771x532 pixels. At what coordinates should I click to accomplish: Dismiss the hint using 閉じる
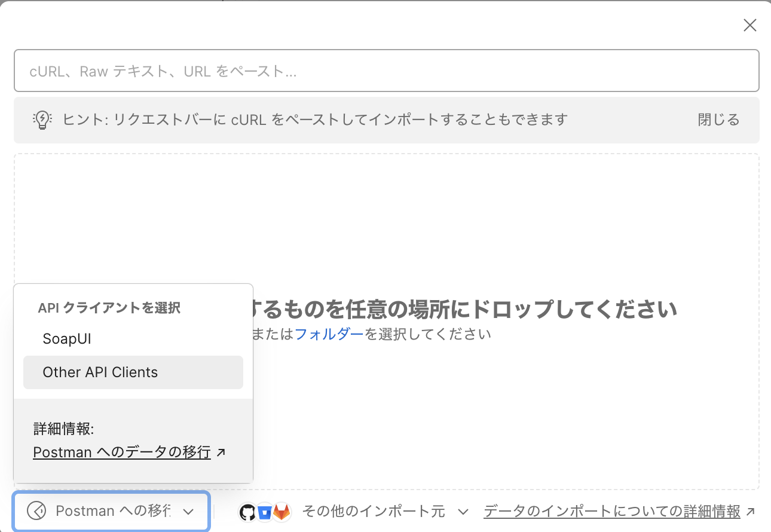tap(718, 120)
